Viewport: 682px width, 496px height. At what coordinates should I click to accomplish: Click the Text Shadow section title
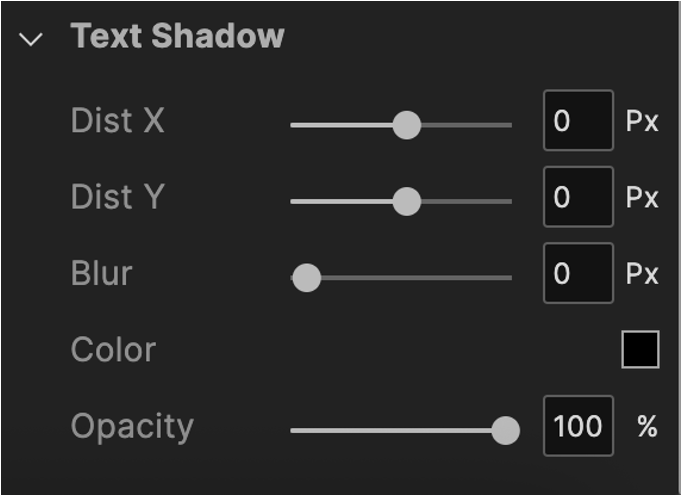pos(178,37)
